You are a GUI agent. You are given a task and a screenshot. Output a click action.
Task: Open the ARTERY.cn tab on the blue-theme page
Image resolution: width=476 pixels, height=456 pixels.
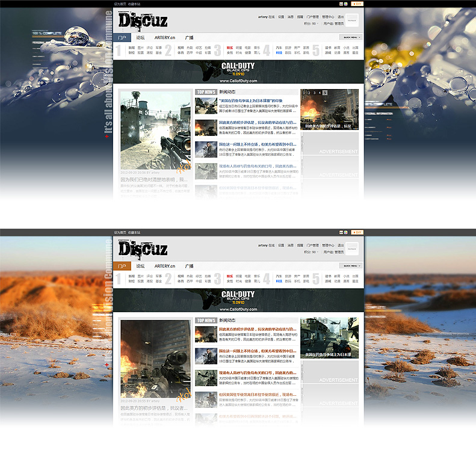165,38
